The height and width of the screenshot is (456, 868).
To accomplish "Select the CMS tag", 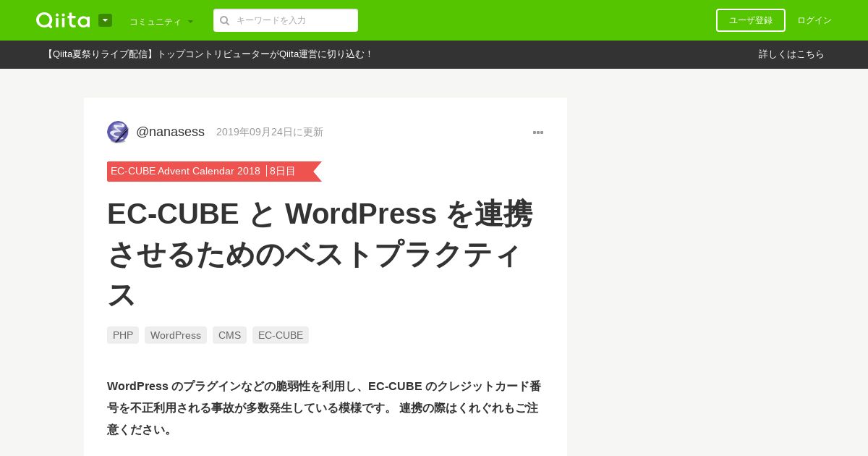I will tap(229, 335).
